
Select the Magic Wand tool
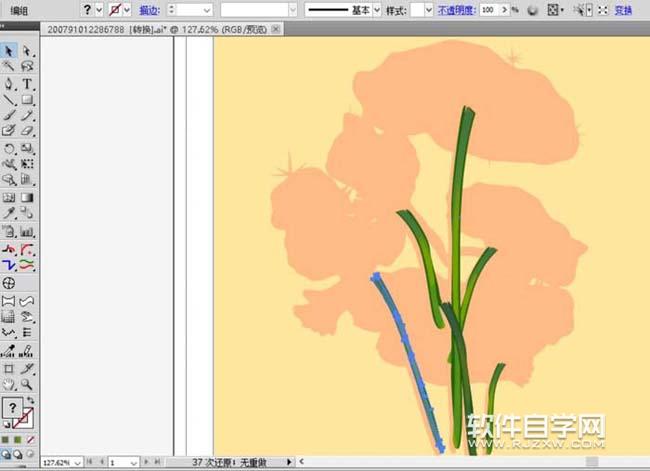click(x=9, y=66)
